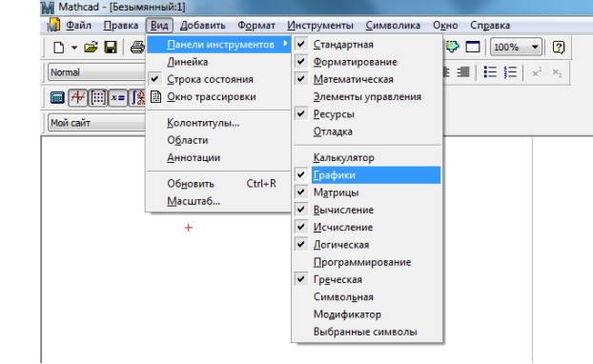The height and width of the screenshot is (364, 593).
Task: Toggle the Graph palette toolbar icon
Action: (x=77, y=98)
